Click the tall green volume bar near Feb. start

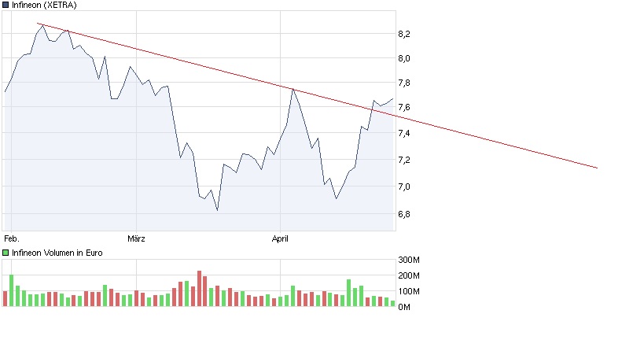pos(12,290)
